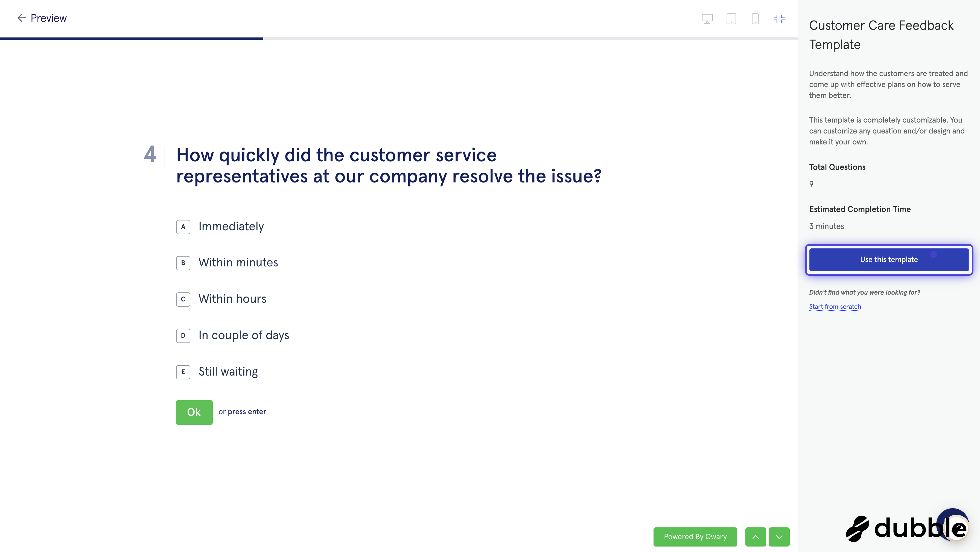Click the green Ok button
Screen dimensions: 980x552
194,412
